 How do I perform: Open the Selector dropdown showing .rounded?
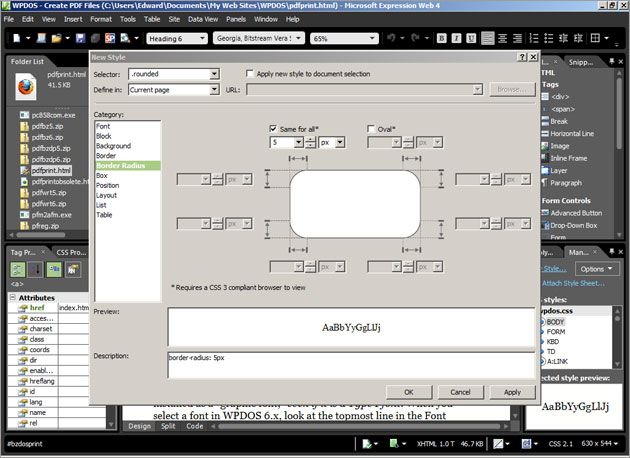click(x=215, y=74)
